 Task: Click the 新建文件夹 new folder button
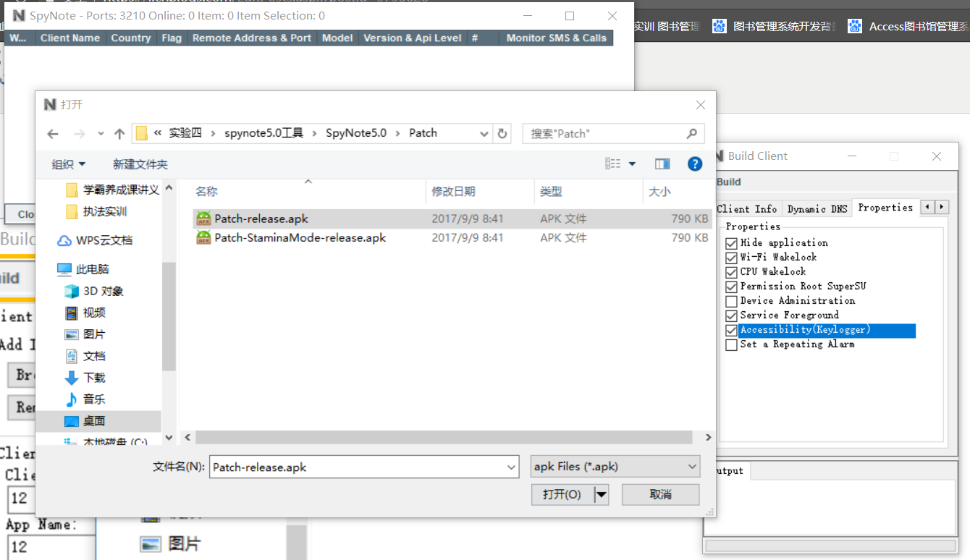coord(140,164)
